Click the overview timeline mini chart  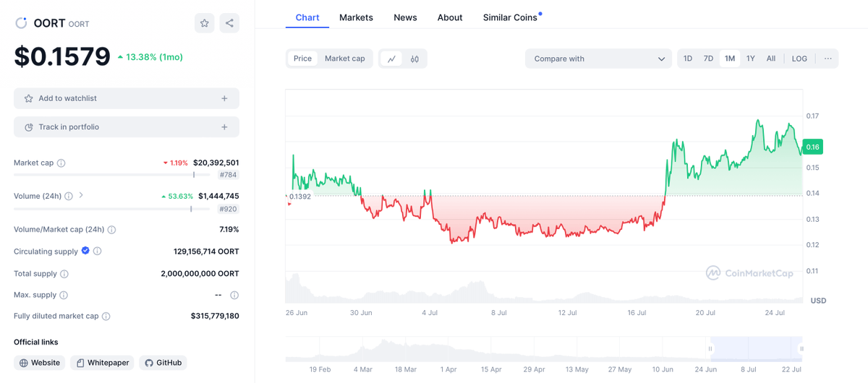(544, 348)
